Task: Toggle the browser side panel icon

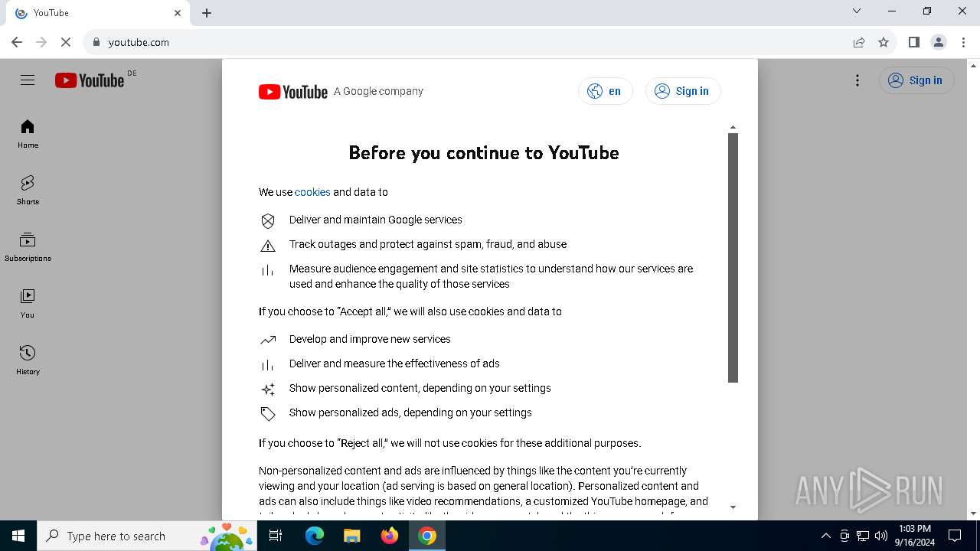Action: point(913,42)
